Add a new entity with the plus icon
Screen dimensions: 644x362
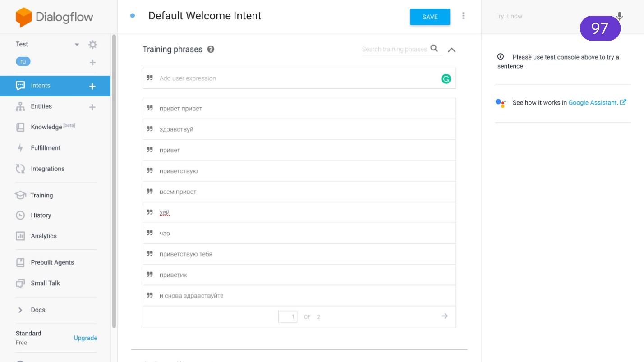tap(92, 107)
